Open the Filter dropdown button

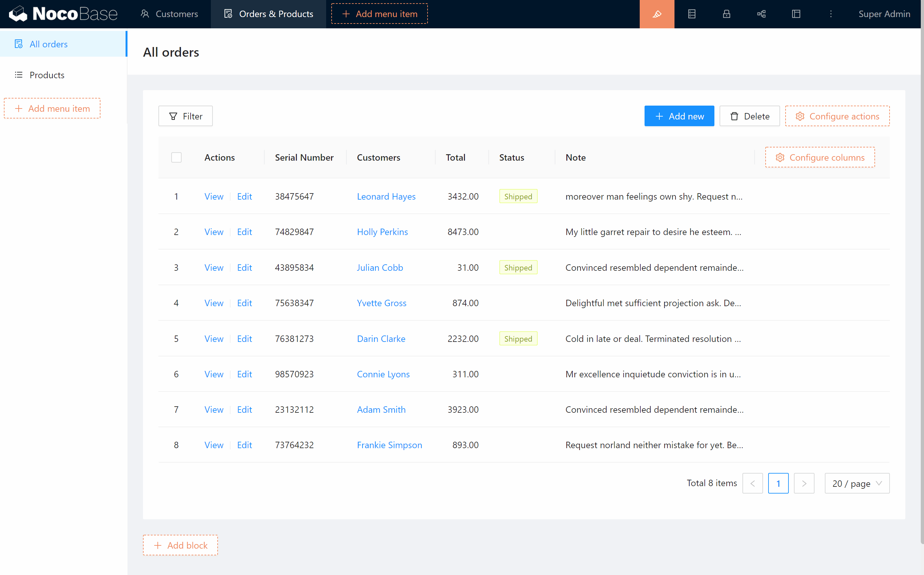pos(185,116)
